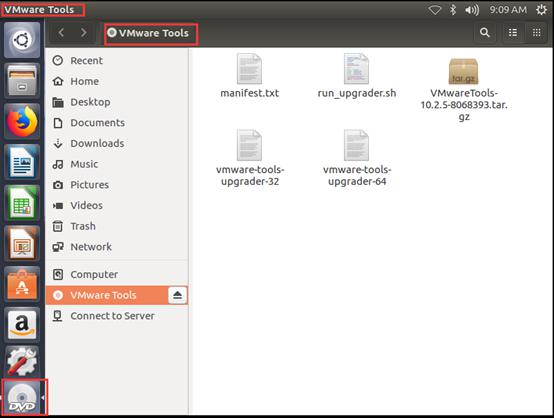The image size is (554, 418).
Task: Go back with the left arrow button
Action: tap(61, 33)
